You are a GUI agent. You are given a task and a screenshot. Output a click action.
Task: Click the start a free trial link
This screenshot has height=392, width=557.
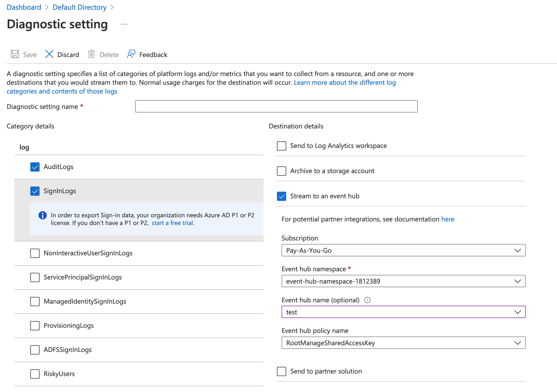(172, 223)
